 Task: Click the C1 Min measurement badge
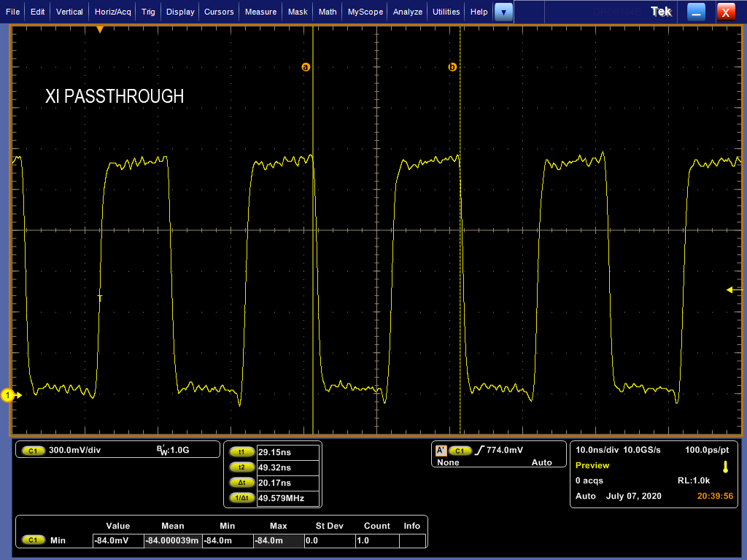33,540
